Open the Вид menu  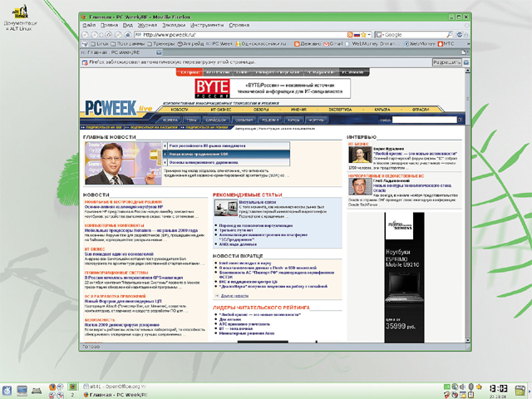point(127,25)
